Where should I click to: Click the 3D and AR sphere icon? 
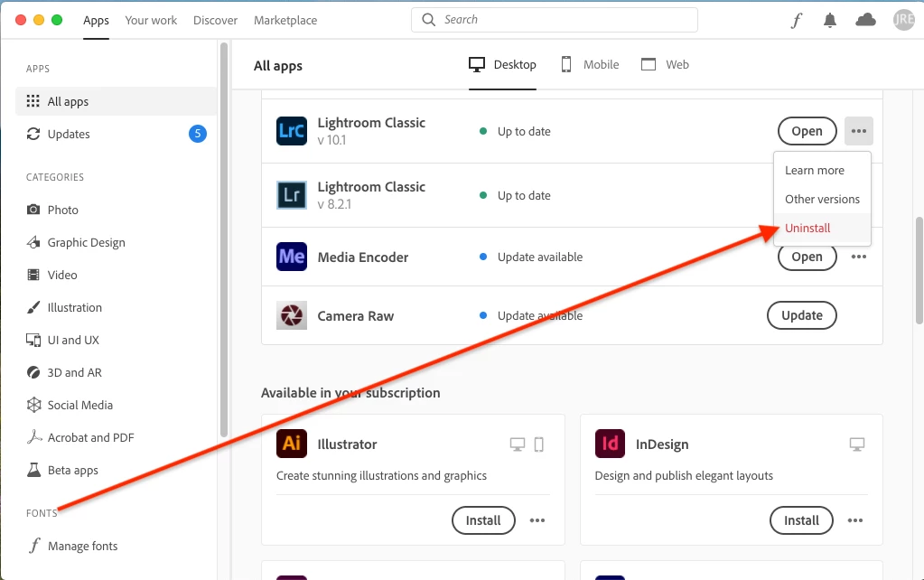pyautogui.click(x=33, y=372)
